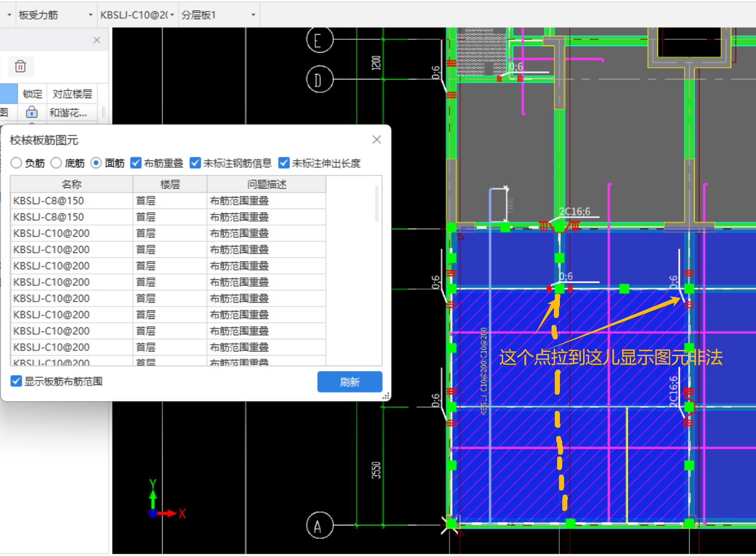Select the 负筋 radio button

16,163
